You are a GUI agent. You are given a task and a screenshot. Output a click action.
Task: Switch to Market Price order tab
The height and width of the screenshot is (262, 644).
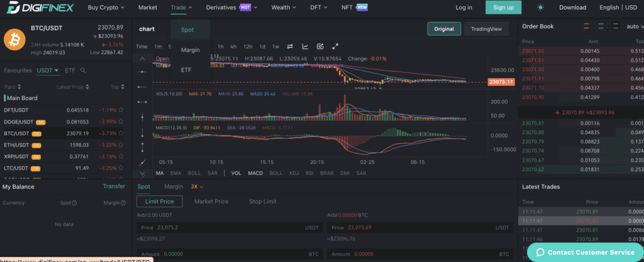(x=211, y=202)
